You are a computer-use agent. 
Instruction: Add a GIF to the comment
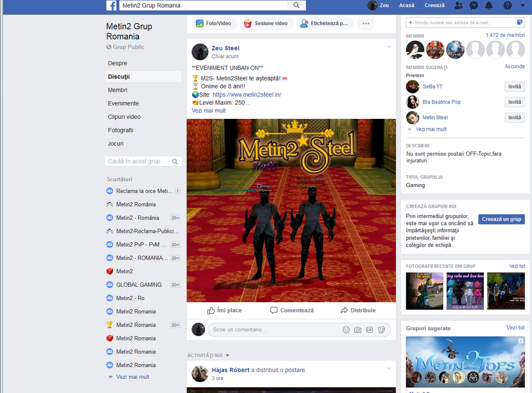[369, 330]
